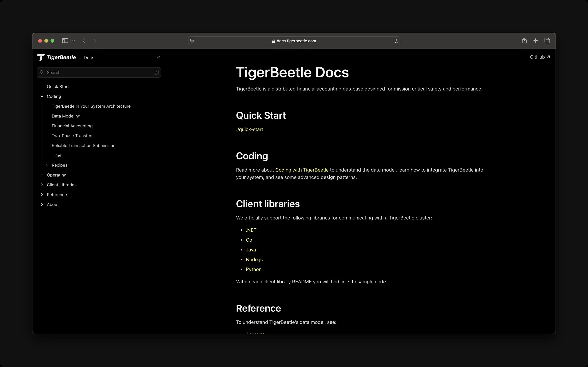
Task: Open the GitHub external link
Action: click(x=540, y=57)
